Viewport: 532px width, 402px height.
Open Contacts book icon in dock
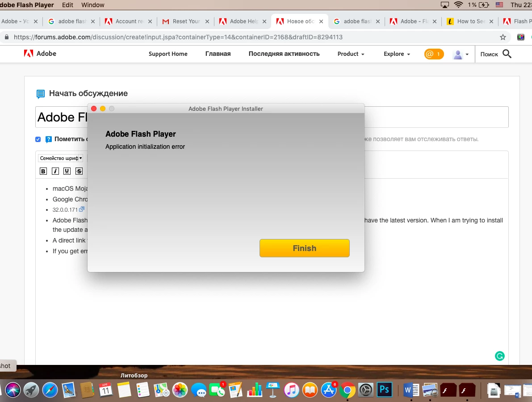[x=87, y=390]
